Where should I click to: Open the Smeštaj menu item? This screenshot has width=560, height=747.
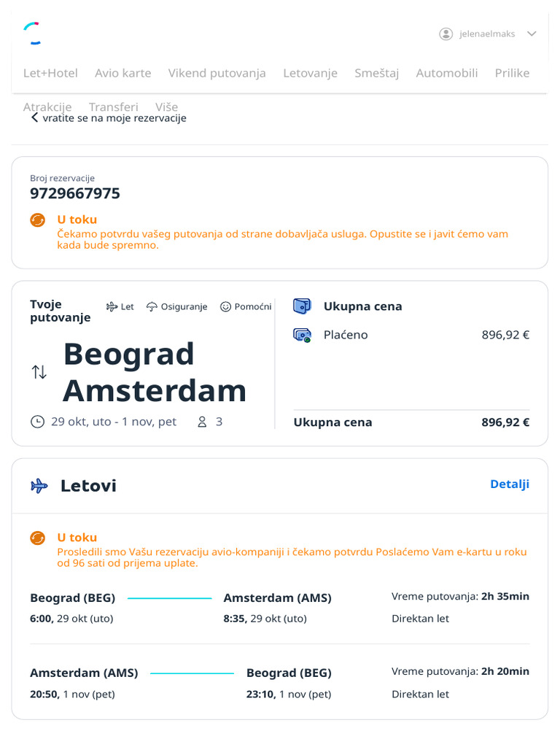tap(376, 73)
